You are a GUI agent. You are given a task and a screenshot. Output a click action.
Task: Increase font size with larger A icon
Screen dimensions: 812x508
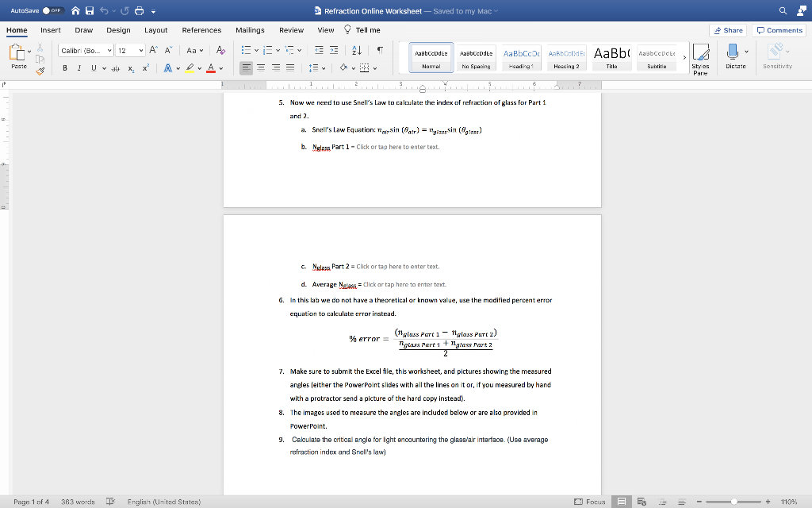pos(153,50)
